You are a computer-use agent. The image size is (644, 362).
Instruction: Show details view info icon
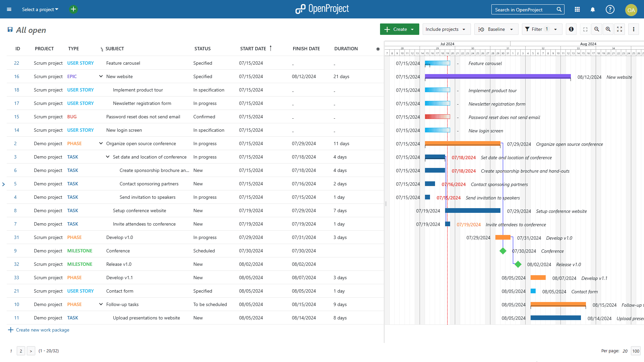(x=571, y=29)
